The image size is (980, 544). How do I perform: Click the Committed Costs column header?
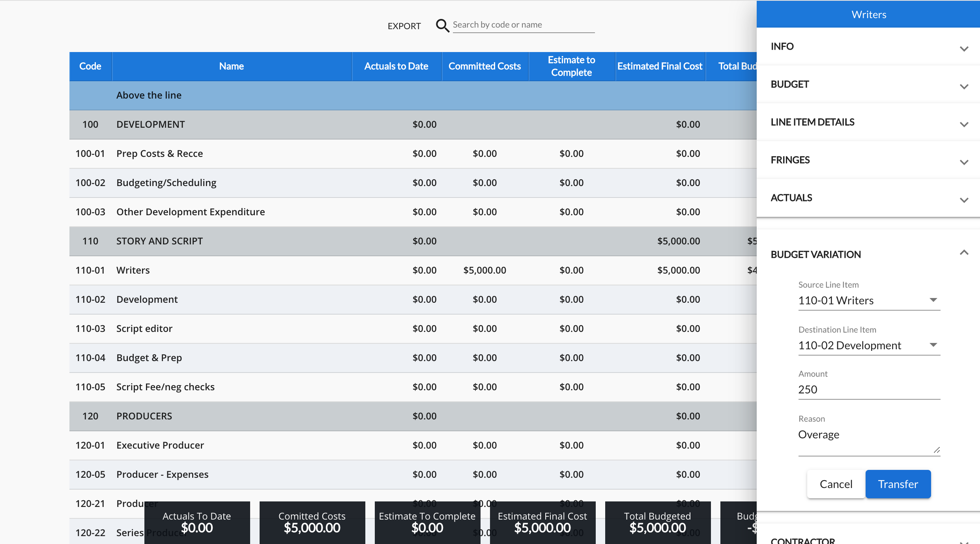point(484,66)
